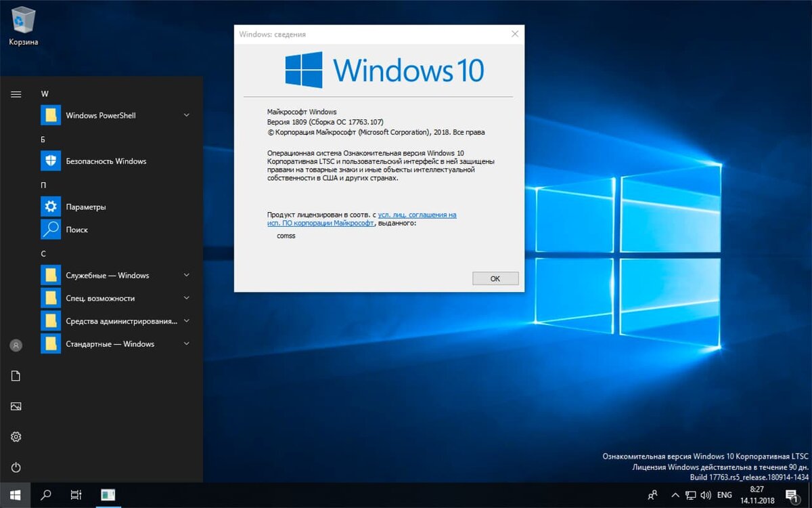Click the date 14.11.2018 on taskbar

click(757, 501)
